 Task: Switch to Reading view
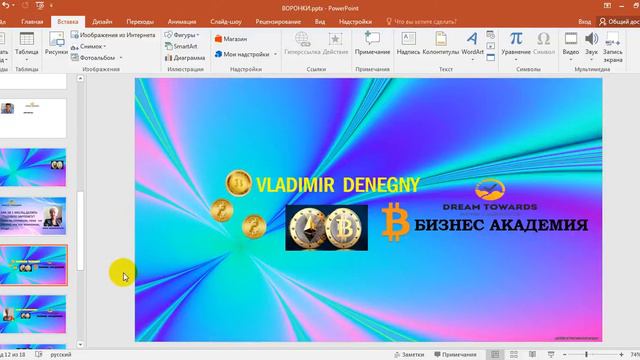532,355
